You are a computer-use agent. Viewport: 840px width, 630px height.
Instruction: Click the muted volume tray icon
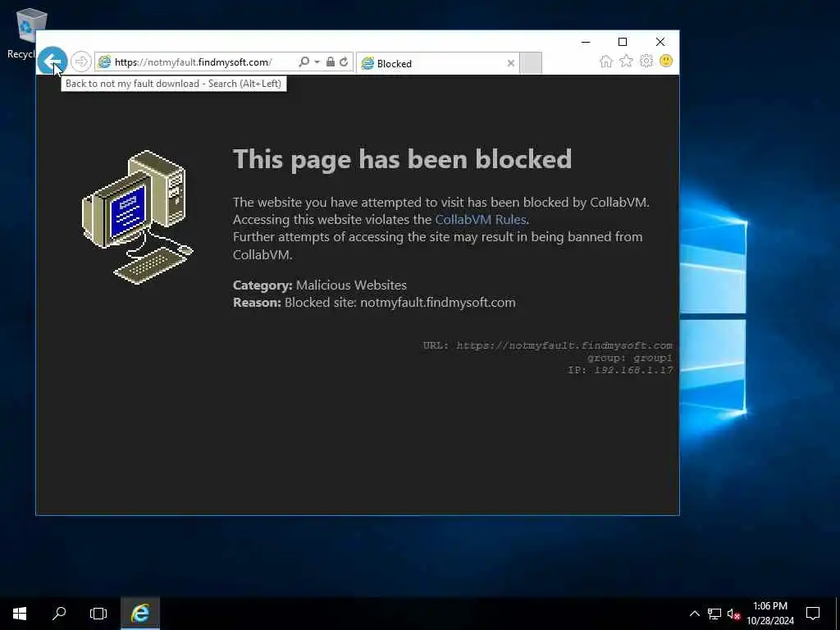tap(733, 614)
